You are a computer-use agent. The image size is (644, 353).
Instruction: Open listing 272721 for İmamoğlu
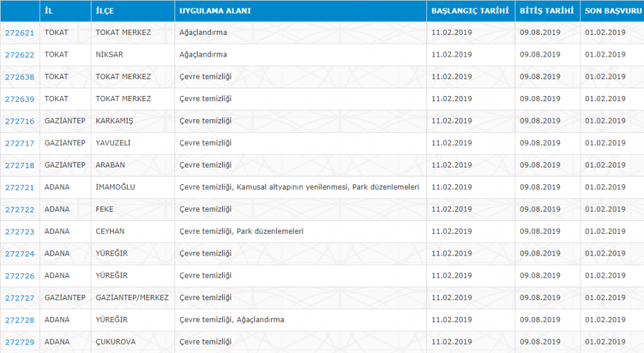point(20,188)
